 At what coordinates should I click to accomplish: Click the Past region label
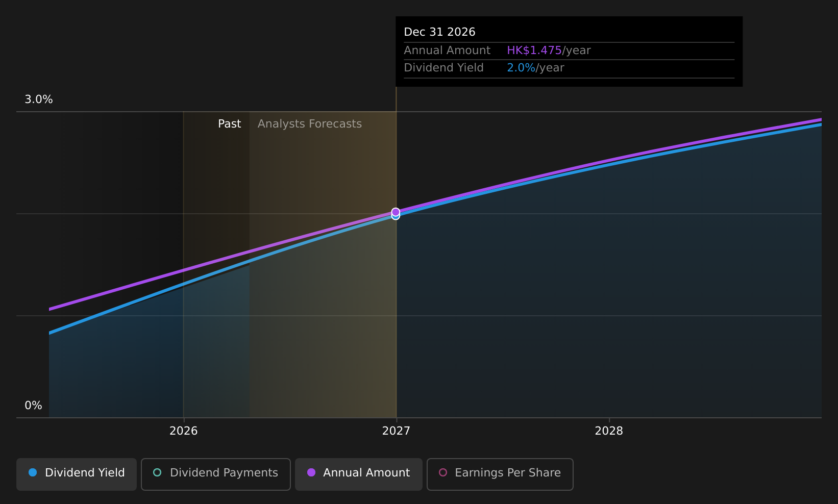pyautogui.click(x=230, y=124)
